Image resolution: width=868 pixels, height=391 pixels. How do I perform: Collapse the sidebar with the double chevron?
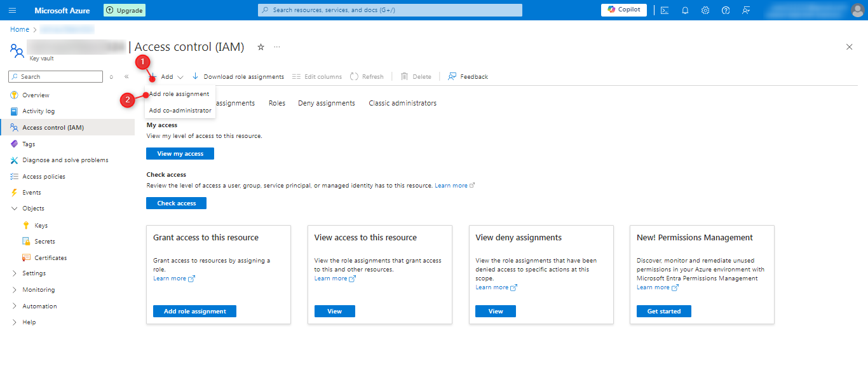pos(126,77)
